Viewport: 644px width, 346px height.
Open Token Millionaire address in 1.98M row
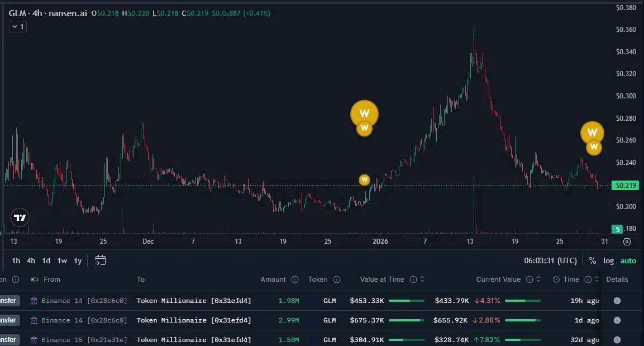(x=194, y=301)
